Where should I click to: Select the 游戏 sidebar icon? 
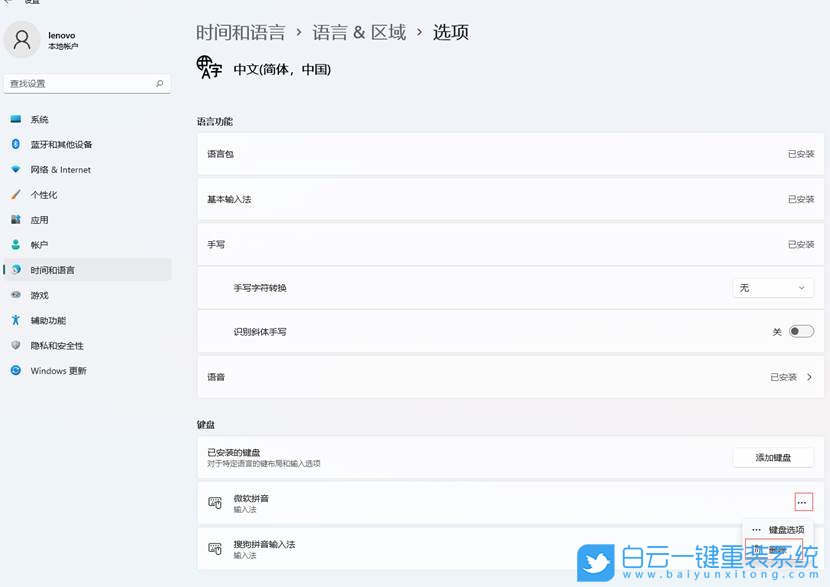click(17, 295)
